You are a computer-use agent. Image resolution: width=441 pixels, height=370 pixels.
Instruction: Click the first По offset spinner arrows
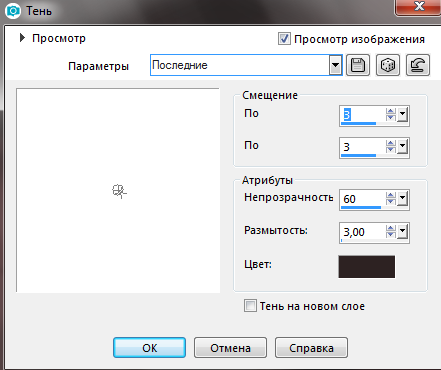(x=391, y=115)
